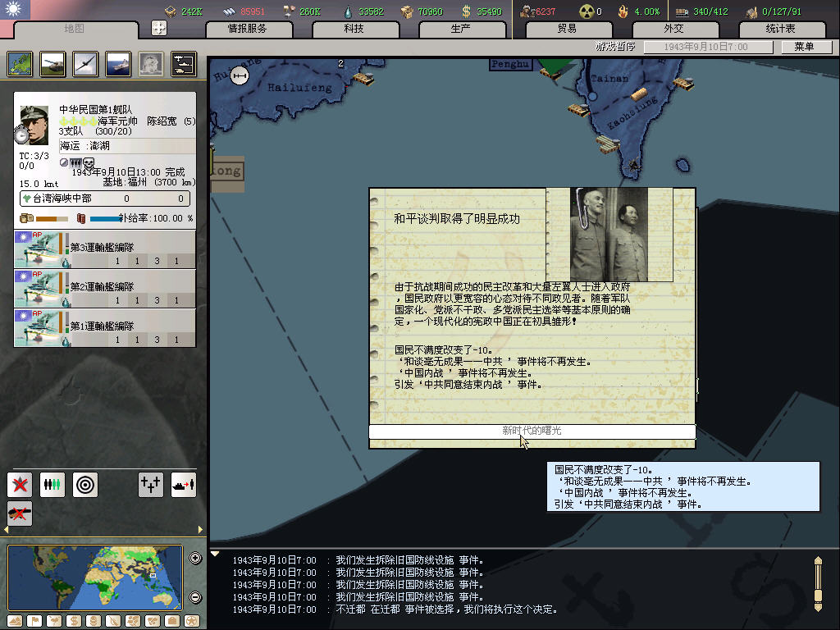The image size is (840, 630).
Task: Select supply map mode coin stack icon
Action: [x=94, y=622]
